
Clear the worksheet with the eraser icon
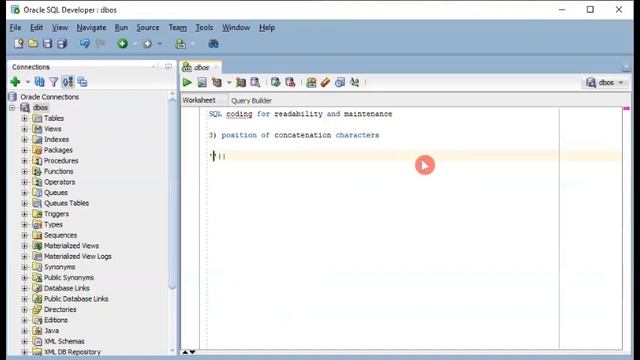pos(325,82)
